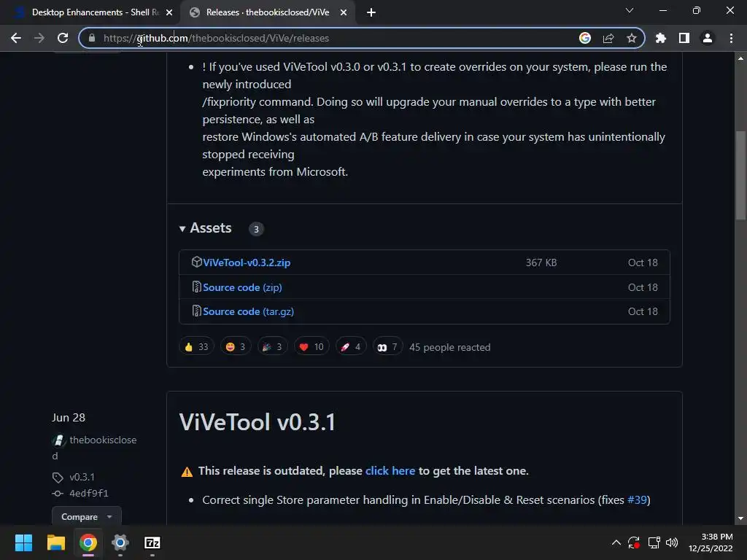Reload the current GitHub page
The height and width of the screenshot is (560, 747).
tap(63, 38)
